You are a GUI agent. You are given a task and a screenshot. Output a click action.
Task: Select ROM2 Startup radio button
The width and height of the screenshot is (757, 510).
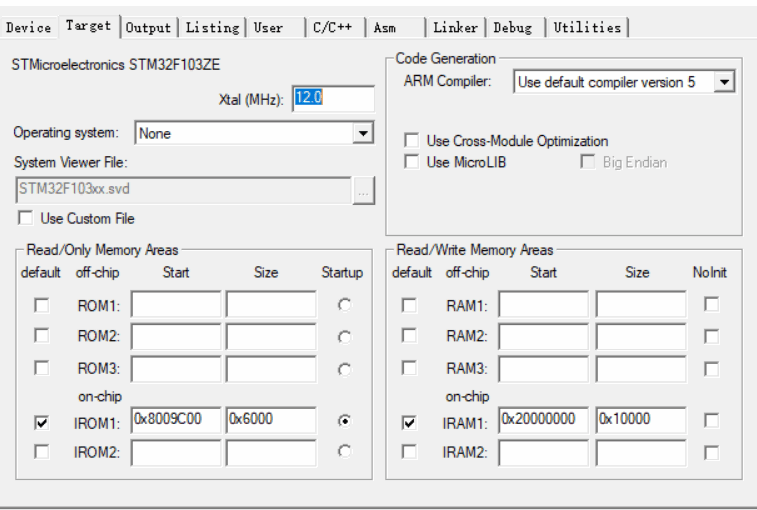344,337
